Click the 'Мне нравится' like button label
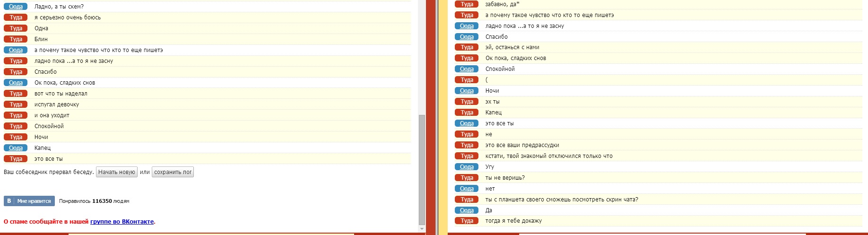Screen dimensions: 868x235 pos(34,201)
